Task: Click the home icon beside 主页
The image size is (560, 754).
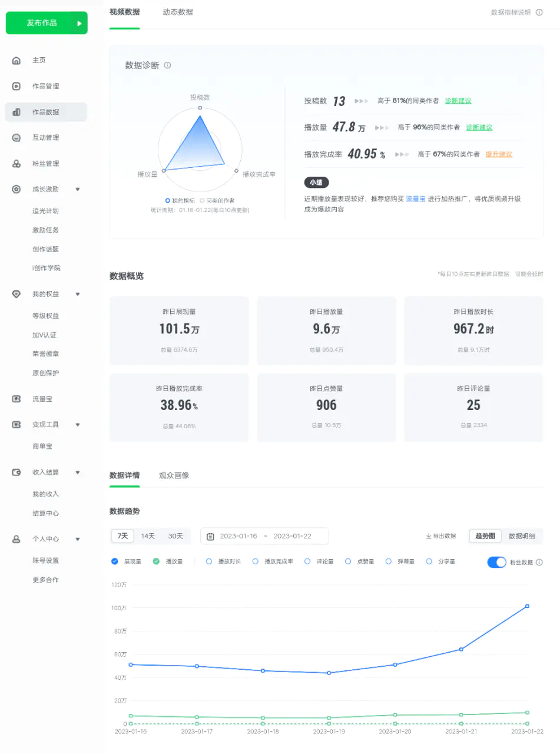Action: click(x=16, y=61)
